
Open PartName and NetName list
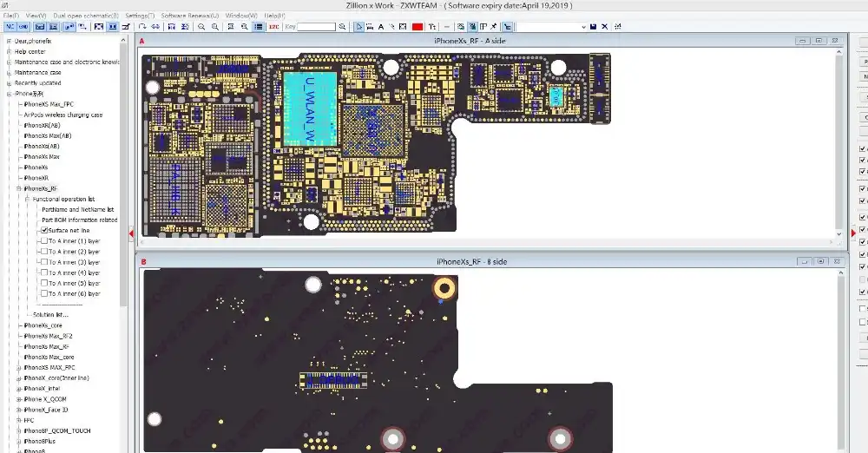(x=77, y=209)
